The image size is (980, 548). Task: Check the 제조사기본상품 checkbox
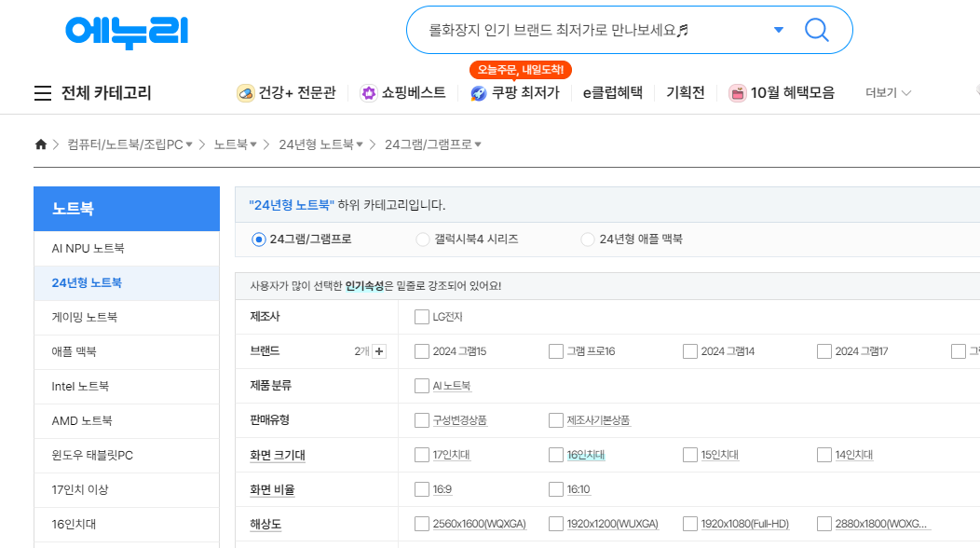point(555,420)
